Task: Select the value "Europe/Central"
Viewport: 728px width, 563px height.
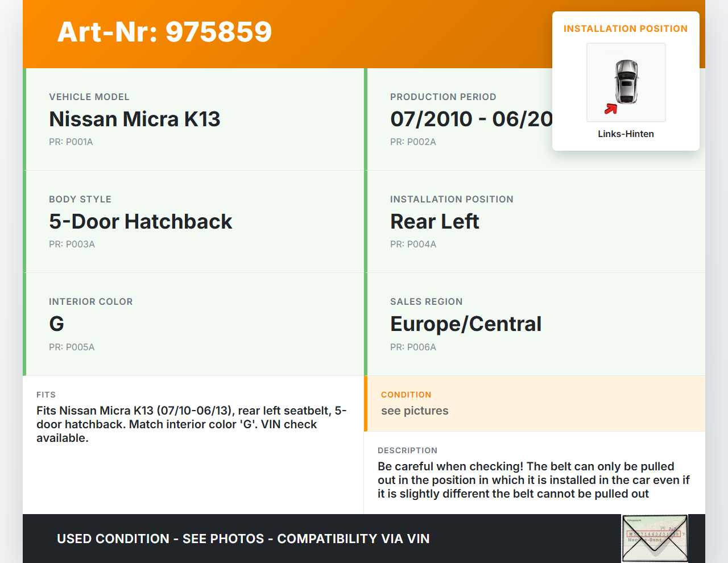Action: (466, 324)
